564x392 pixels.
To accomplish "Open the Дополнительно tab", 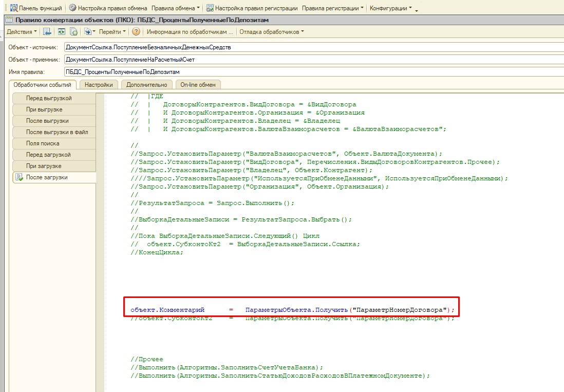I will [x=147, y=85].
